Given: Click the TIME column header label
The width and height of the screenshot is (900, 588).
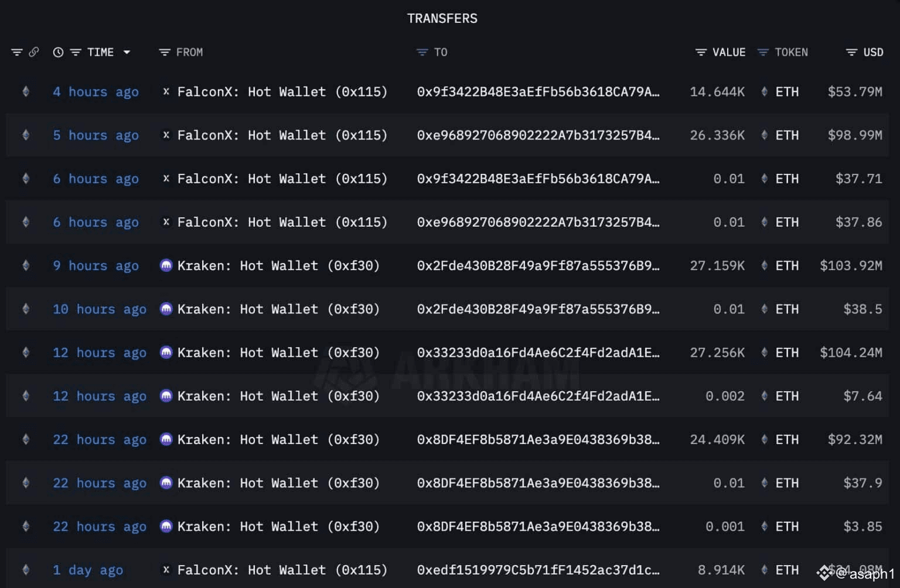Looking at the screenshot, I should click(x=100, y=52).
